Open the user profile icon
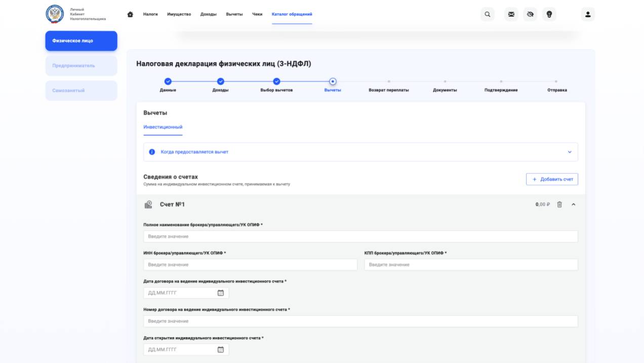Viewport: 644px width, 363px height. [588, 14]
